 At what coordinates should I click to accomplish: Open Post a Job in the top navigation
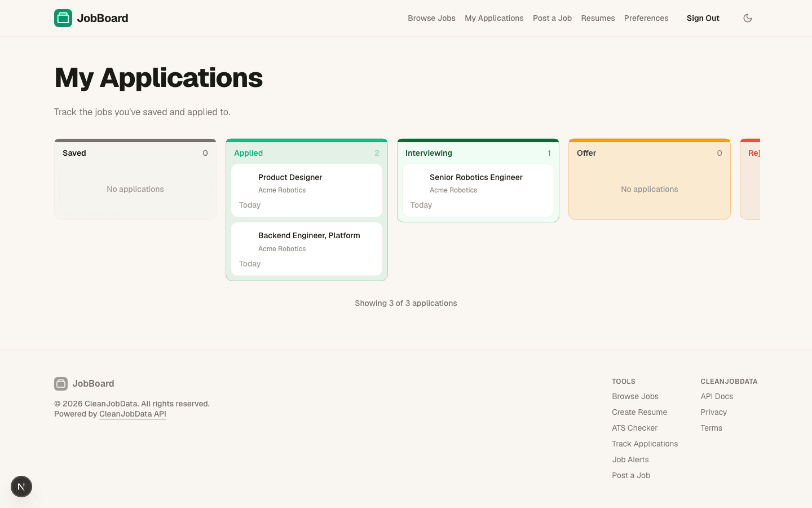click(552, 18)
